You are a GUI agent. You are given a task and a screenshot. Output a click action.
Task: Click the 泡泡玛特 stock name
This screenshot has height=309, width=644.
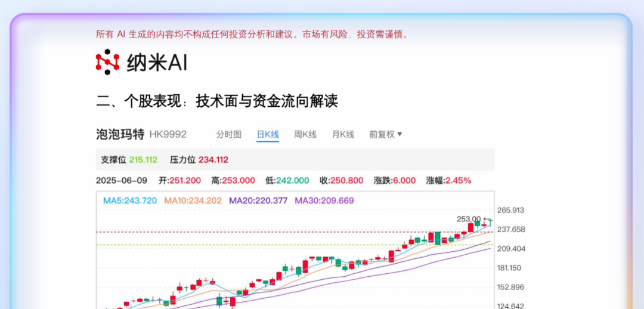point(120,134)
